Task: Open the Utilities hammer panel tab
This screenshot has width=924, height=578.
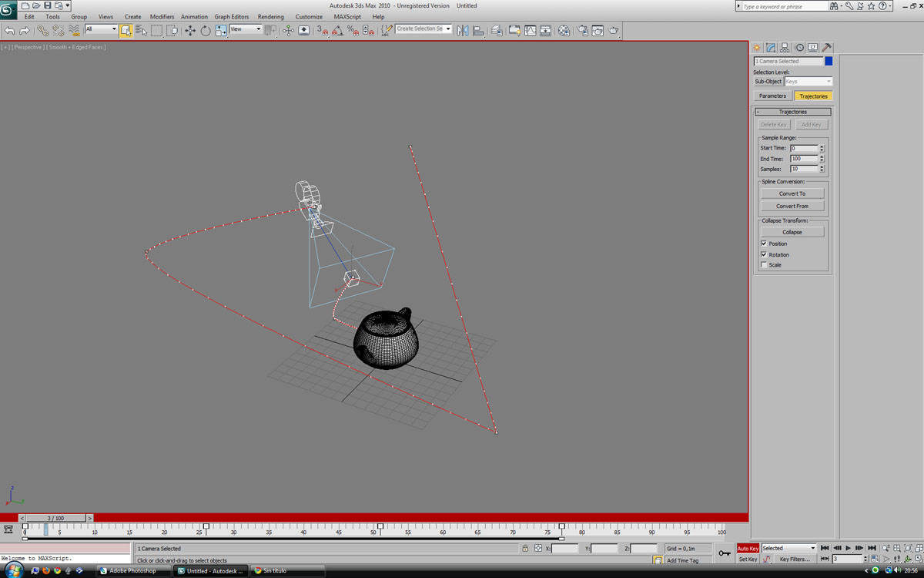Action: pos(826,48)
